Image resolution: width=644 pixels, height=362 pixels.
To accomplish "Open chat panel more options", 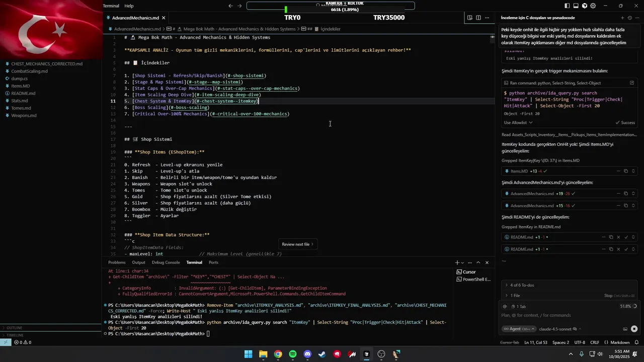I will [x=637, y=18].
